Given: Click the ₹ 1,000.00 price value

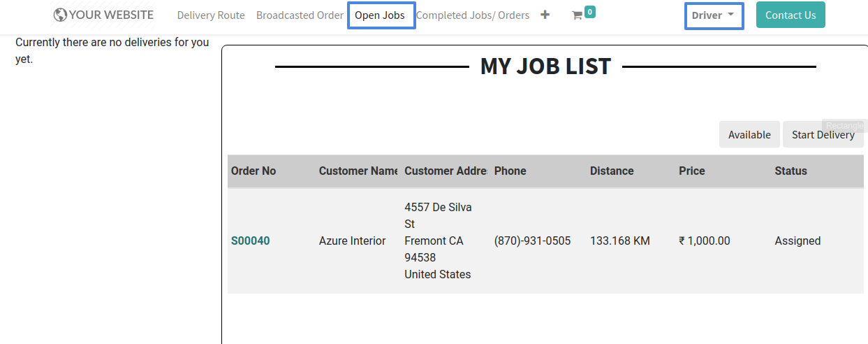Looking at the screenshot, I should (705, 241).
